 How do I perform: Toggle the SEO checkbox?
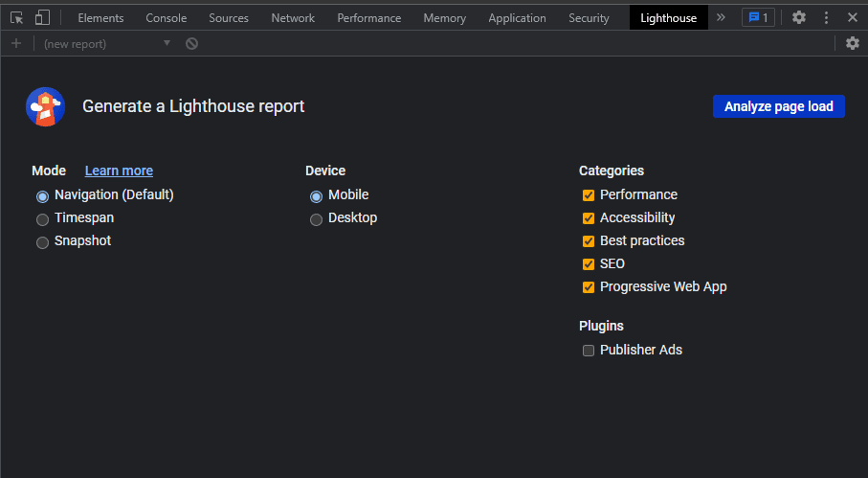pyautogui.click(x=589, y=264)
